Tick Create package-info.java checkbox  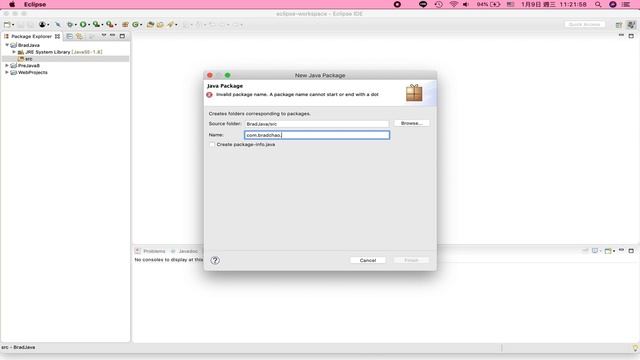pos(212,144)
